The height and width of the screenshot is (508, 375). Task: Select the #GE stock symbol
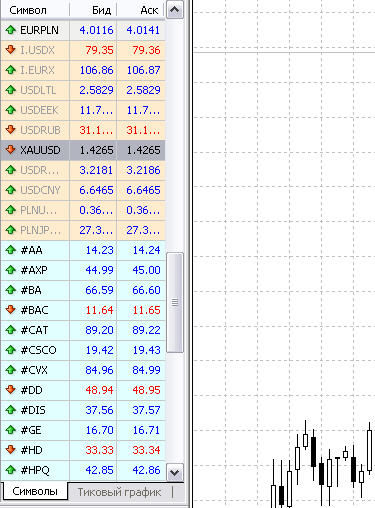tap(31, 430)
